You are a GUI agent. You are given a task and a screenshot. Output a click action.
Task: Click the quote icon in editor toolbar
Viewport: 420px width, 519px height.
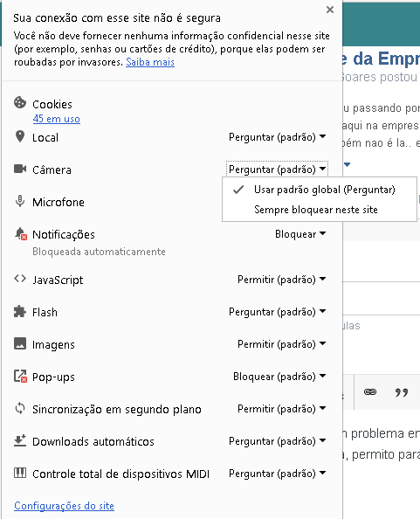(x=402, y=392)
